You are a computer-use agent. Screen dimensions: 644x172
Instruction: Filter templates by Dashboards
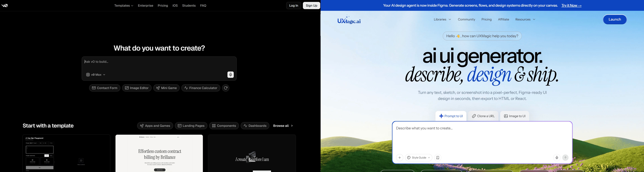pos(255,126)
